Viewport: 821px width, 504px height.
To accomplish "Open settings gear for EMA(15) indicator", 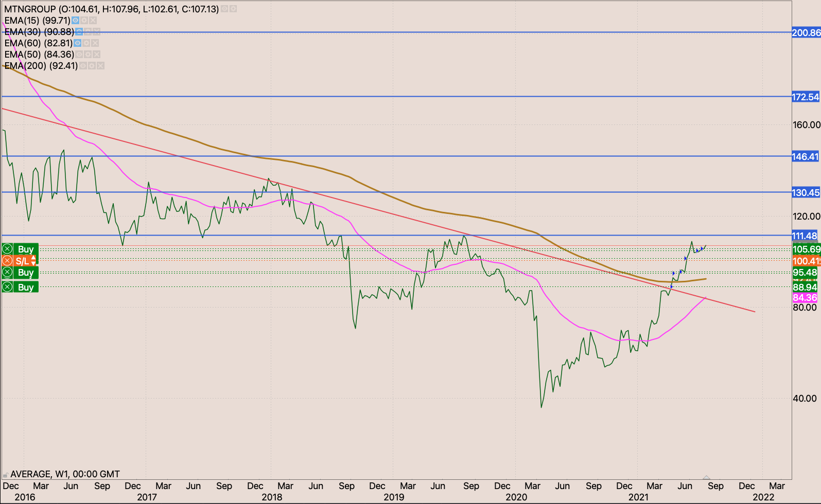I will [x=84, y=21].
